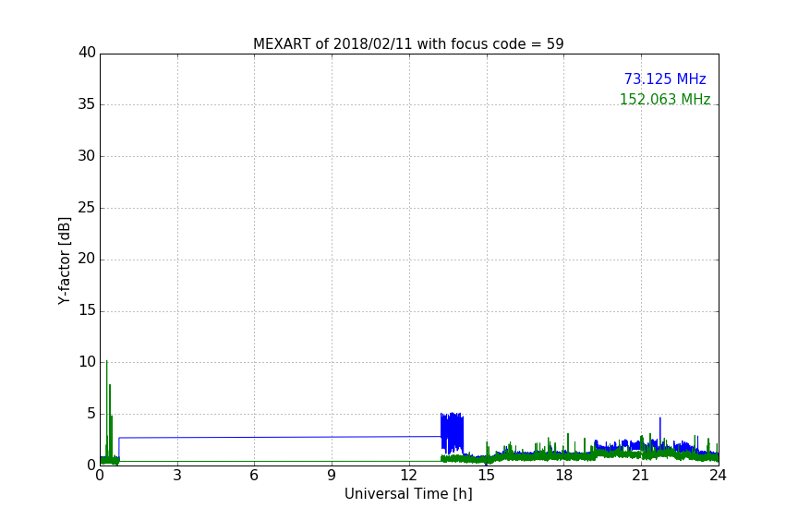Click the y-axis tick label '25'
This screenshot has width=798, height=532.
pyautogui.click(x=87, y=208)
